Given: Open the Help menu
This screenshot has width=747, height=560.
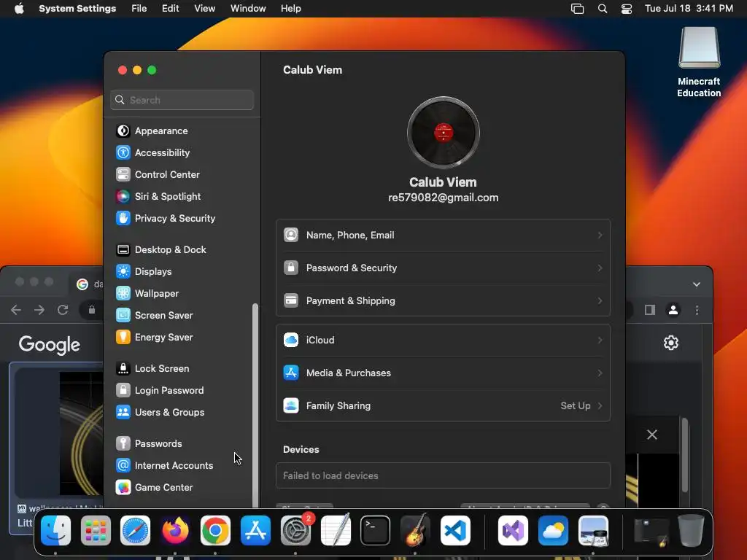Looking at the screenshot, I should pyautogui.click(x=290, y=9).
